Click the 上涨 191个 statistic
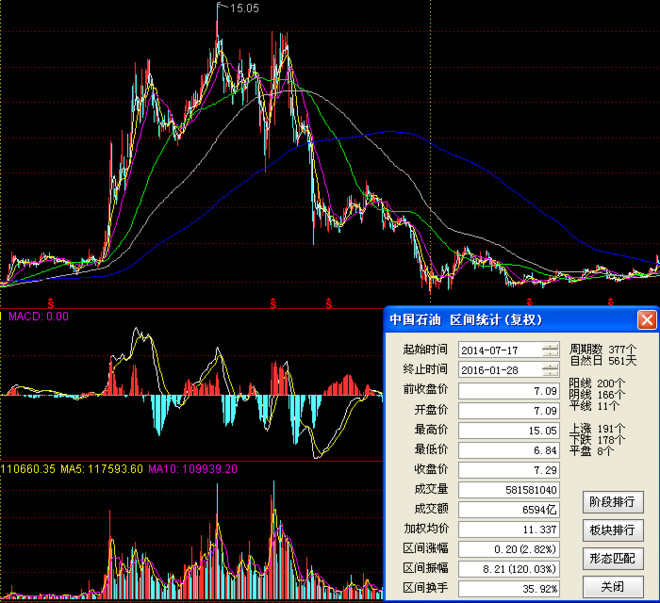Viewport: 660px width, 603px height. click(x=597, y=429)
